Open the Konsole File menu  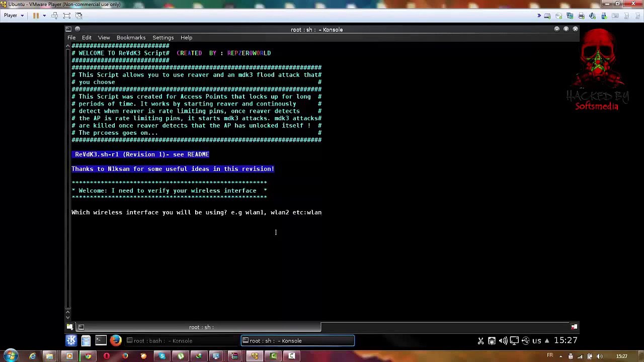coord(71,38)
